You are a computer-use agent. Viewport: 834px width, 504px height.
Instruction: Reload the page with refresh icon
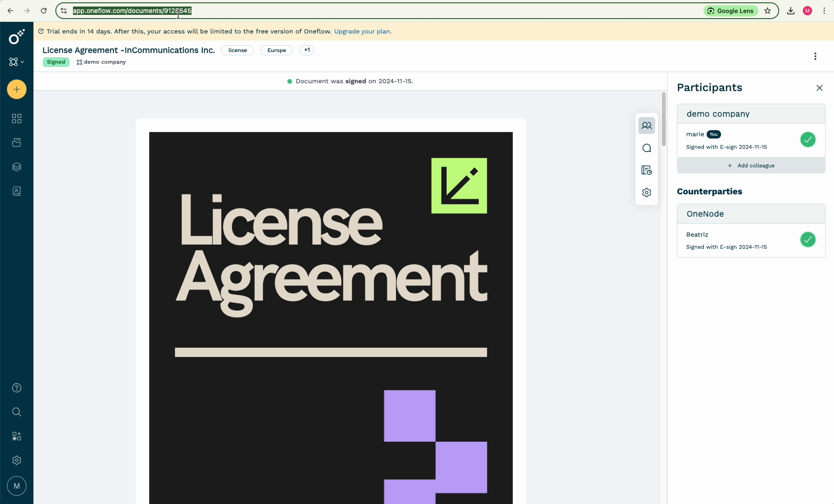pos(44,11)
